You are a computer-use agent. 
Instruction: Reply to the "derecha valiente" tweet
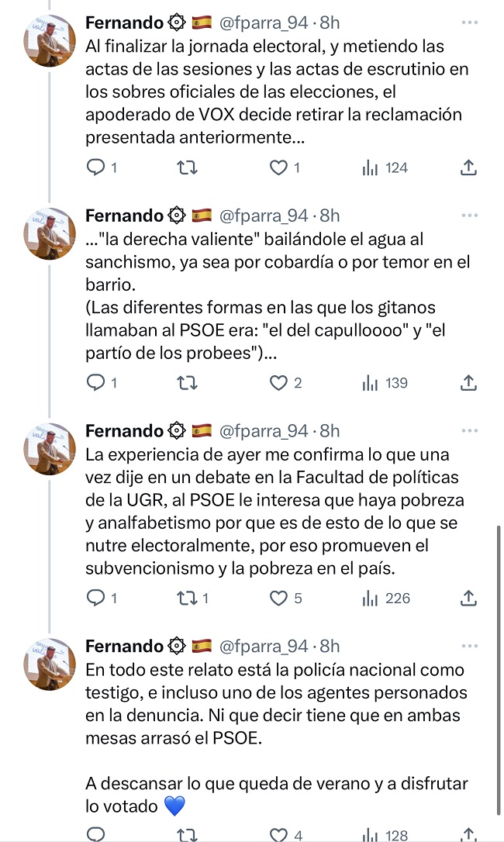[x=95, y=383]
